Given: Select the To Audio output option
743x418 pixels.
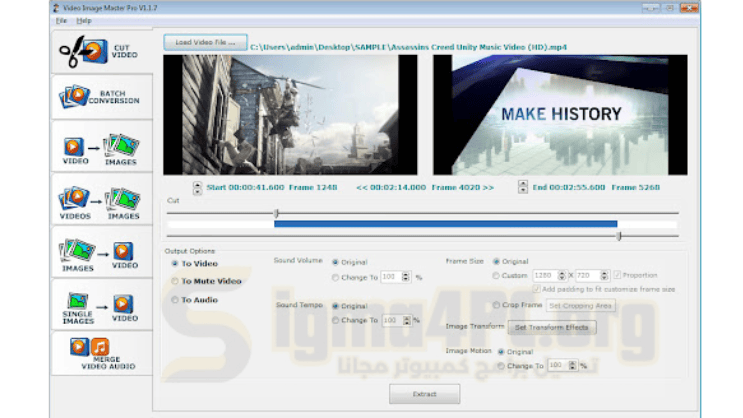Looking at the screenshot, I should coord(175,299).
